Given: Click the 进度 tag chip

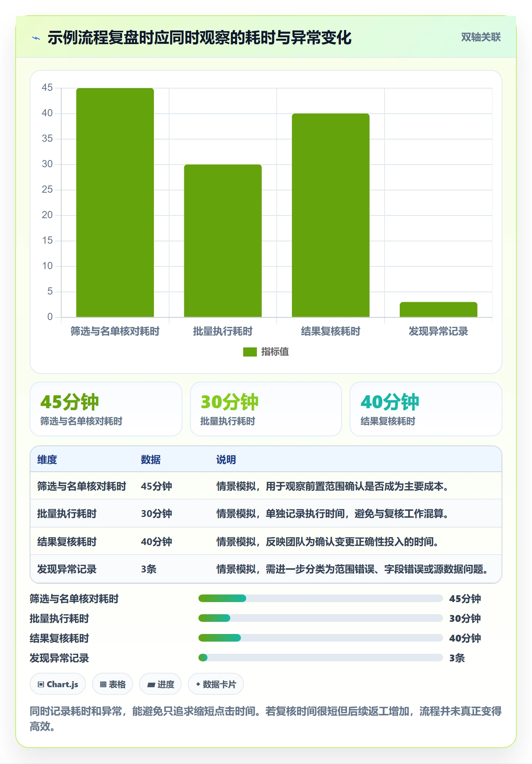Looking at the screenshot, I should [x=160, y=685].
